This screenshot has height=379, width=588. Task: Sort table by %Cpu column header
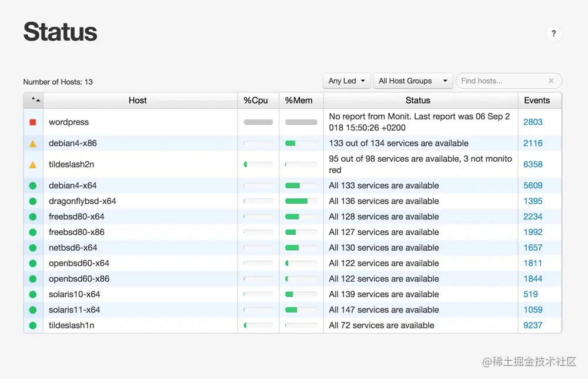(x=258, y=100)
